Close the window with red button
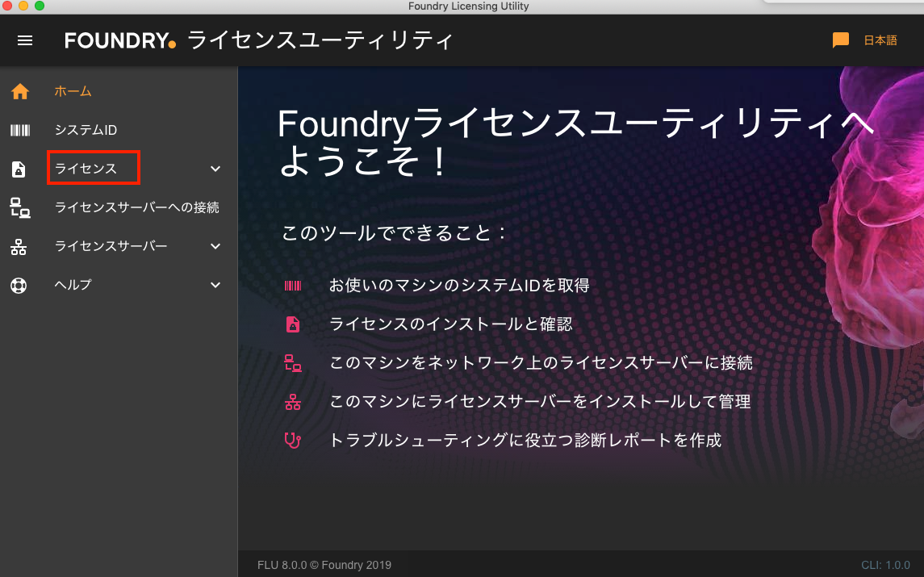 pos(7,6)
